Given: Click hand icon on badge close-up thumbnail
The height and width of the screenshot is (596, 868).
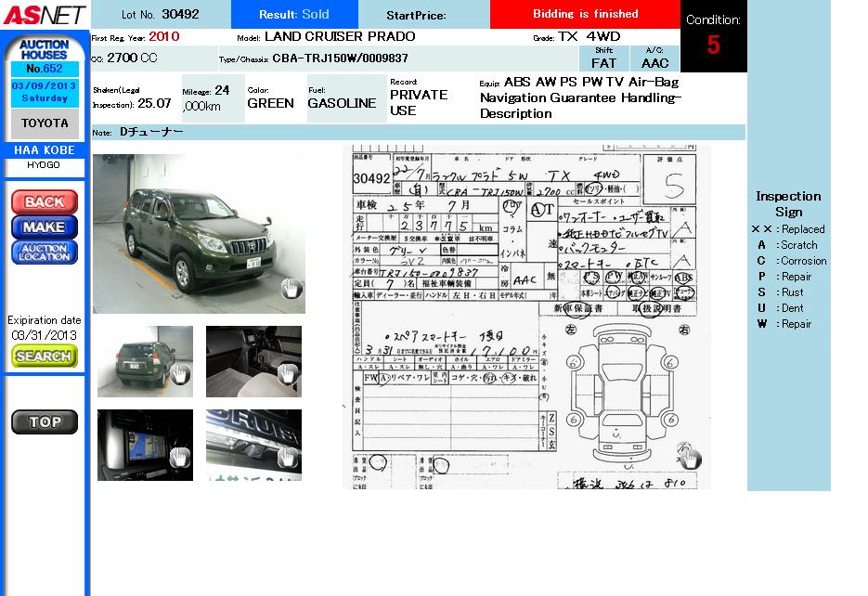Looking at the screenshot, I should pyautogui.click(x=288, y=457).
